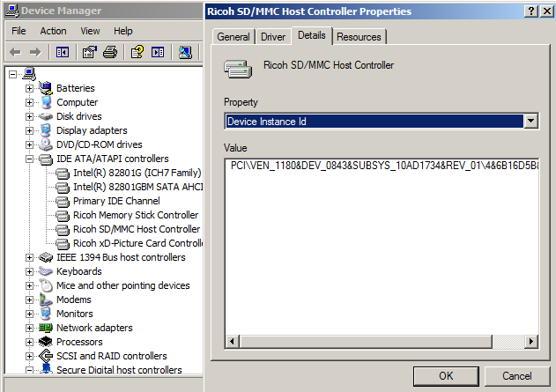Expand the Monitors node
556x392 pixels.
click(x=29, y=314)
